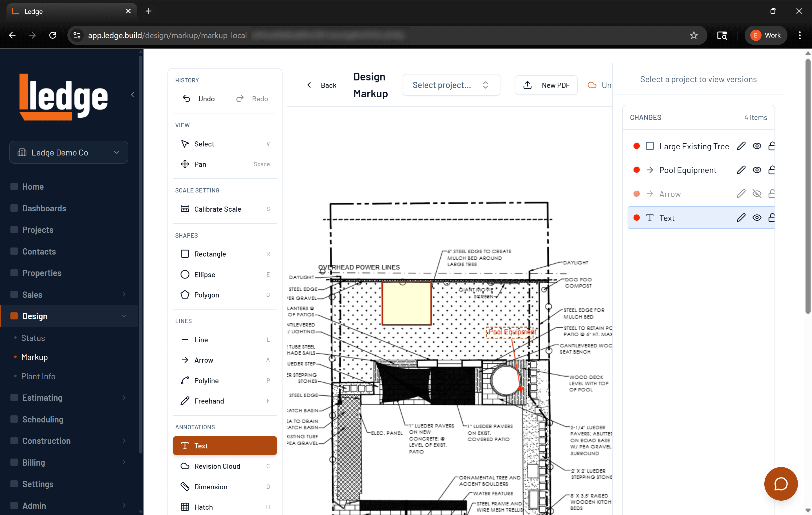The height and width of the screenshot is (515, 812).
Task: Click the Back button
Action: pyautogui.click(x=321, y=85)
